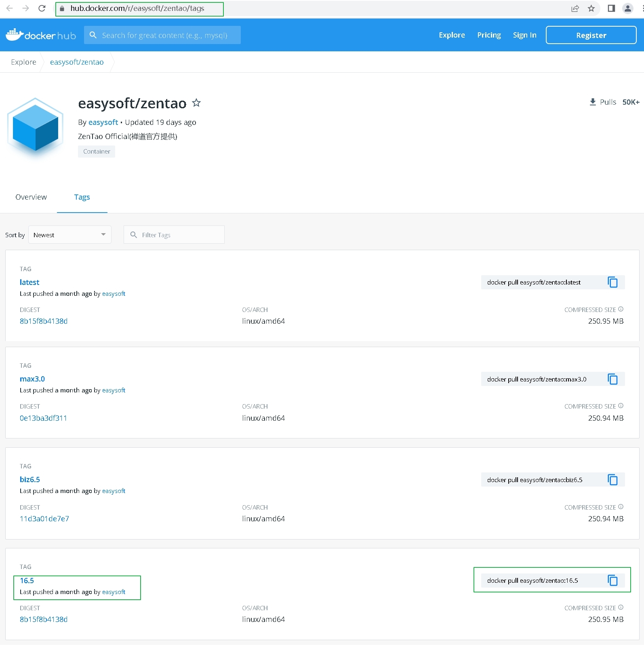Click linux/amd64 under the biz6.5 tag
The image size is (644, 647).
[x=263, y=518]
